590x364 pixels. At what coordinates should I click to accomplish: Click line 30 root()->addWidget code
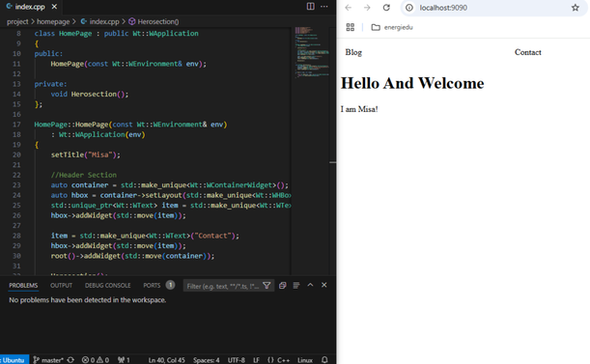(x=132, y=256)
